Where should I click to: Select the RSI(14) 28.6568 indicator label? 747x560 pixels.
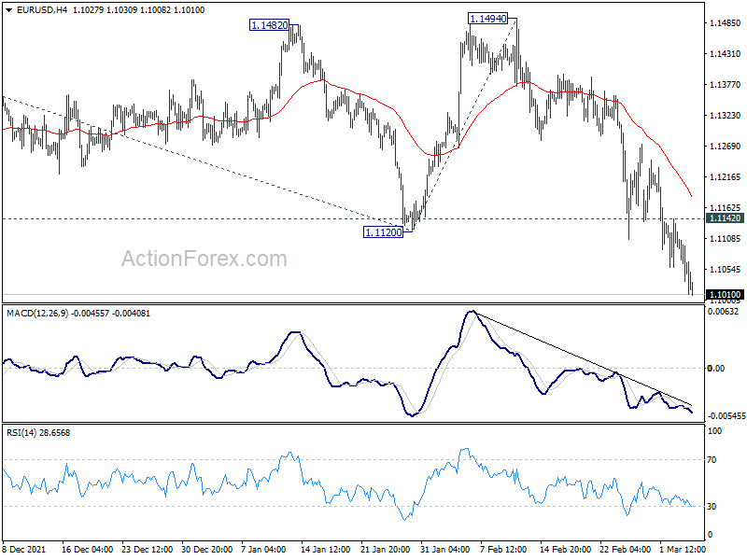(x=38, y=433)
